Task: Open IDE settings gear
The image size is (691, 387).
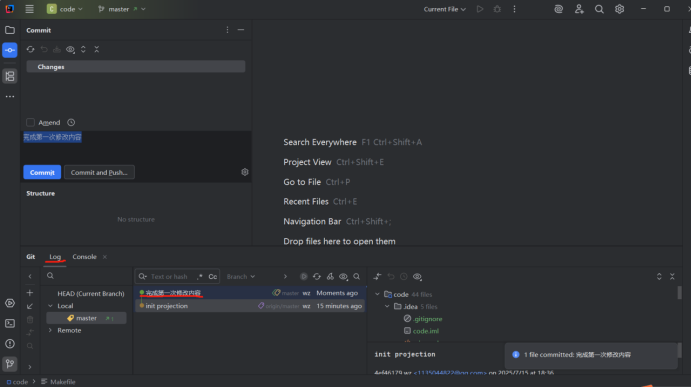Action: [x=620, y=9]
